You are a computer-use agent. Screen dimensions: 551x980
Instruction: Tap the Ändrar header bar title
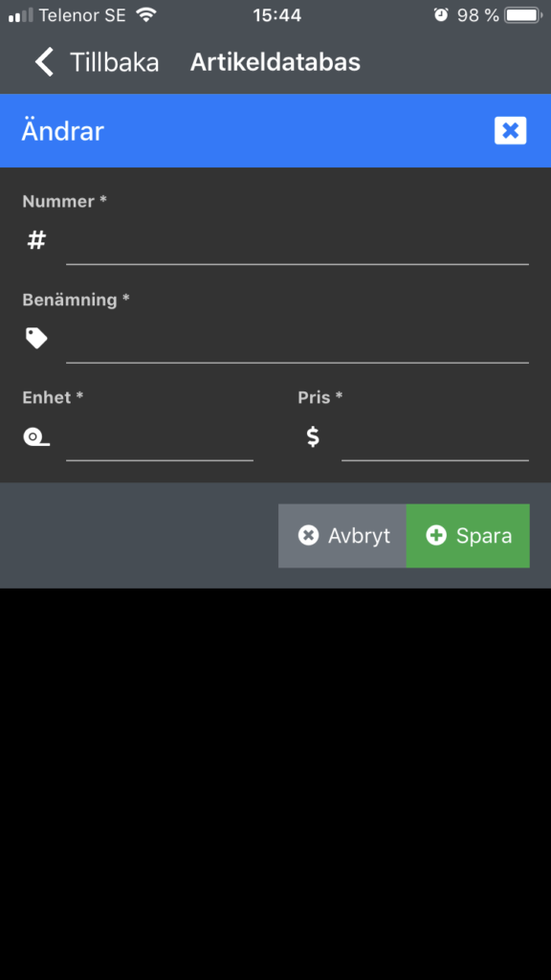click(x=62, y=131)
